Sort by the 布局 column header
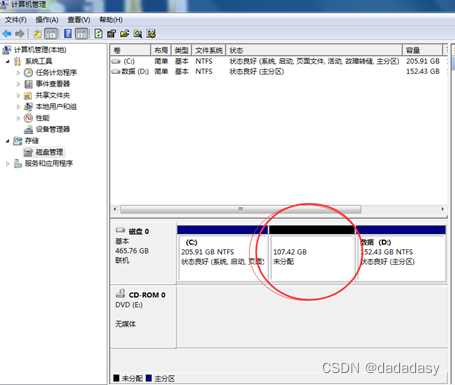Viewport: 455px width, 385px height. point(161,50)
